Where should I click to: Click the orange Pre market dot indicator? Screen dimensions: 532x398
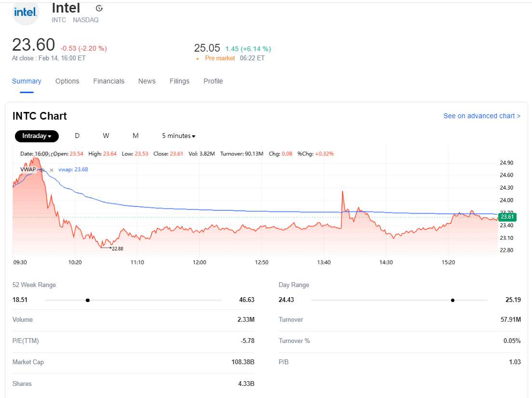click(198, 58)
